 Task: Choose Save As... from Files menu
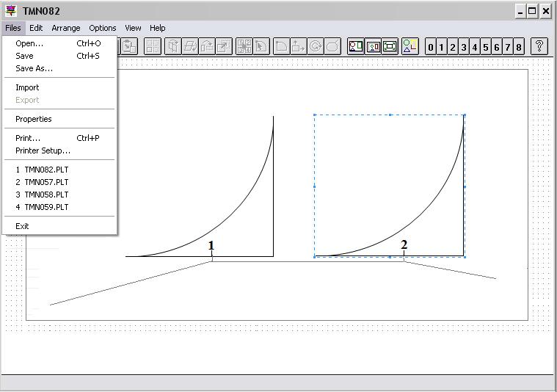point(34,68)
